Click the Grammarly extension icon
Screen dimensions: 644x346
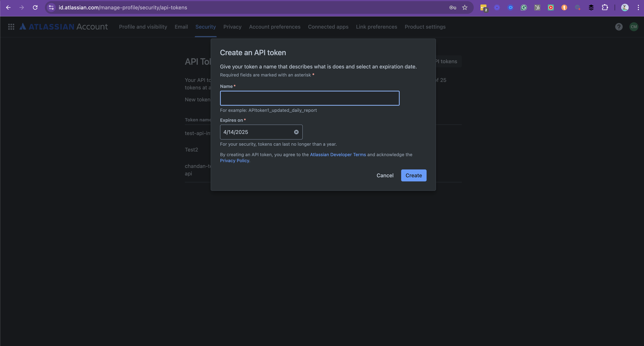pos(524,7)
